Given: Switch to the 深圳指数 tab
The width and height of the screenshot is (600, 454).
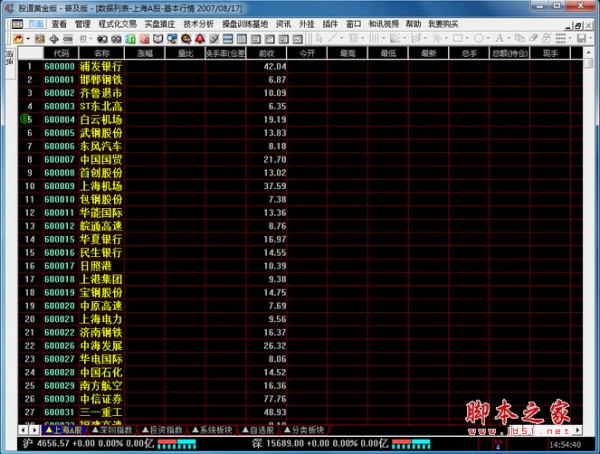Looking at the screenshot, I should (x=113, y=430).
